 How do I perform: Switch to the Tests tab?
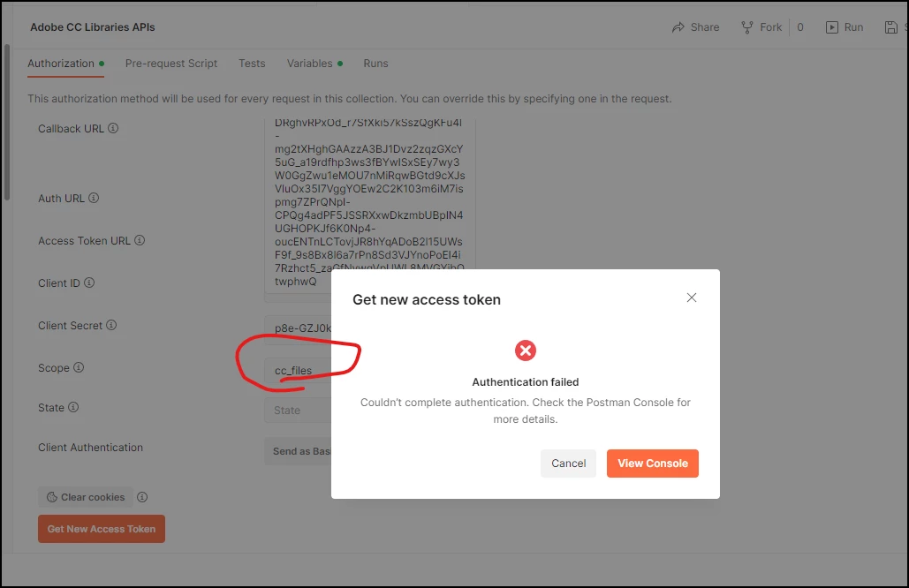[252, 64]
